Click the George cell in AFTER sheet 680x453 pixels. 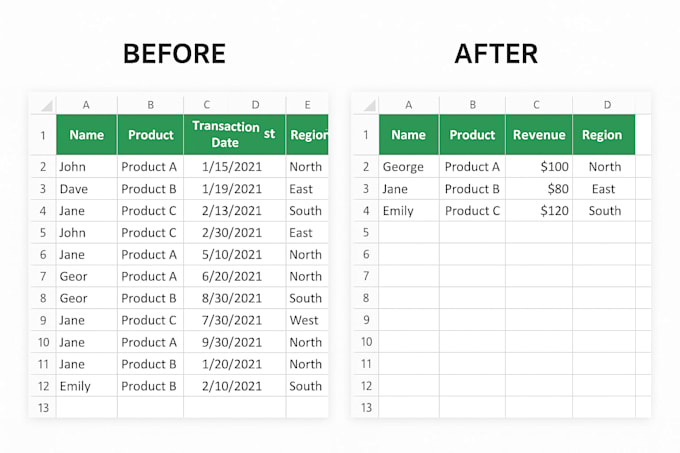[x=409, y=166]
